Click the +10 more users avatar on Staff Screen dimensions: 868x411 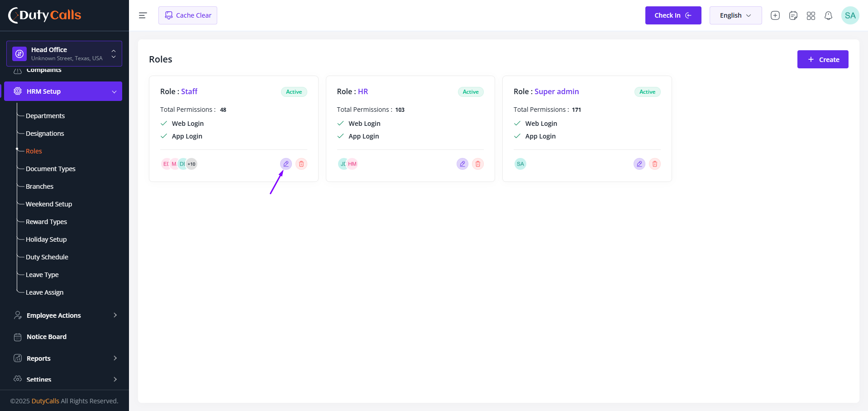point(191,164)
